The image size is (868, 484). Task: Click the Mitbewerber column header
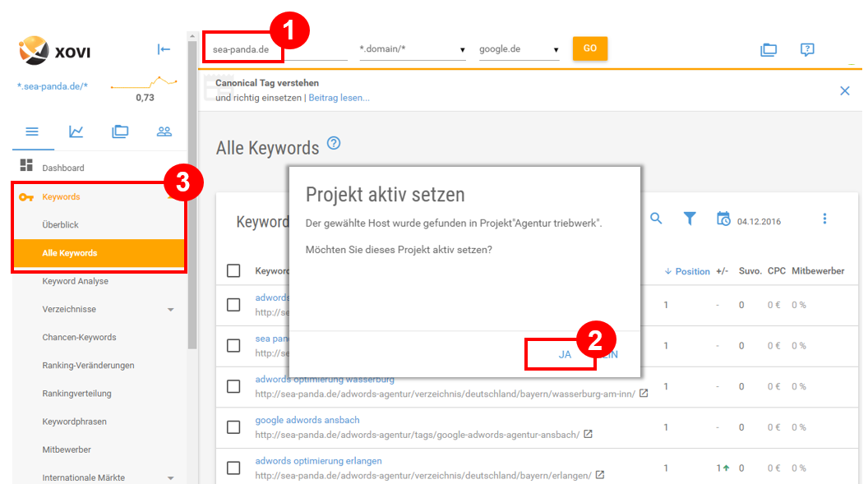(818, 271)
